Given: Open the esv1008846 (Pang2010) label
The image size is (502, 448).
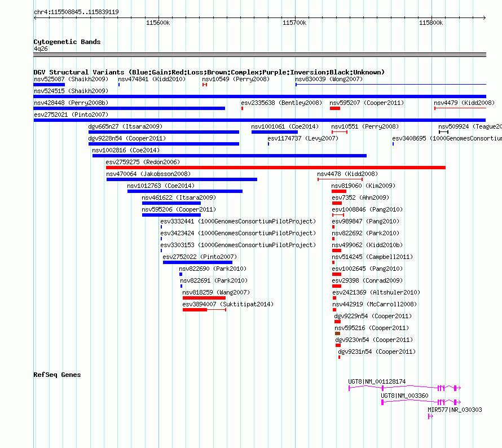Looking at the screenshot, I should tap(368, 209).
